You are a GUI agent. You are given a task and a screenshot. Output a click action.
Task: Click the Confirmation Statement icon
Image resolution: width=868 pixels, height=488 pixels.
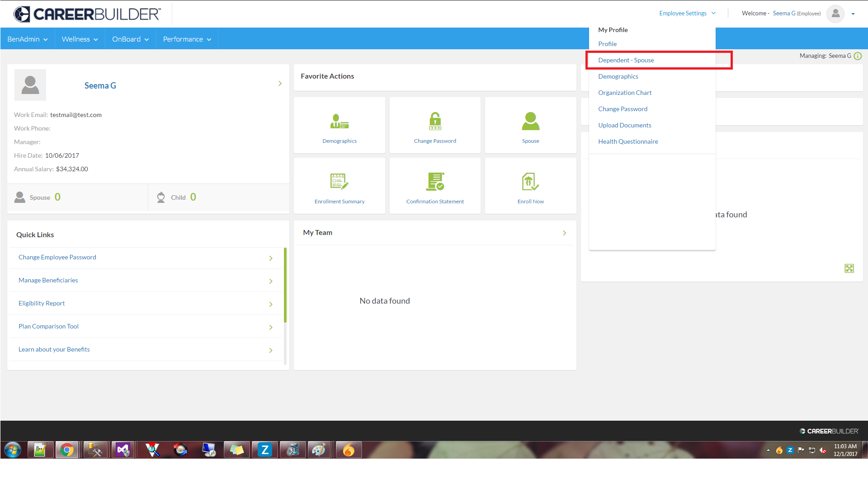pos(435,182)
